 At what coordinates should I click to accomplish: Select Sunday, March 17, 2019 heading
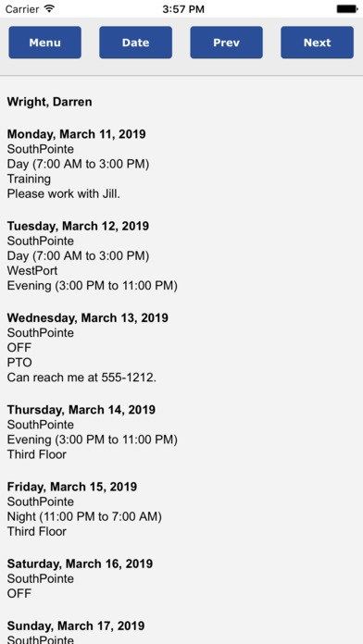pyautogui.click(x=76, y=625)
